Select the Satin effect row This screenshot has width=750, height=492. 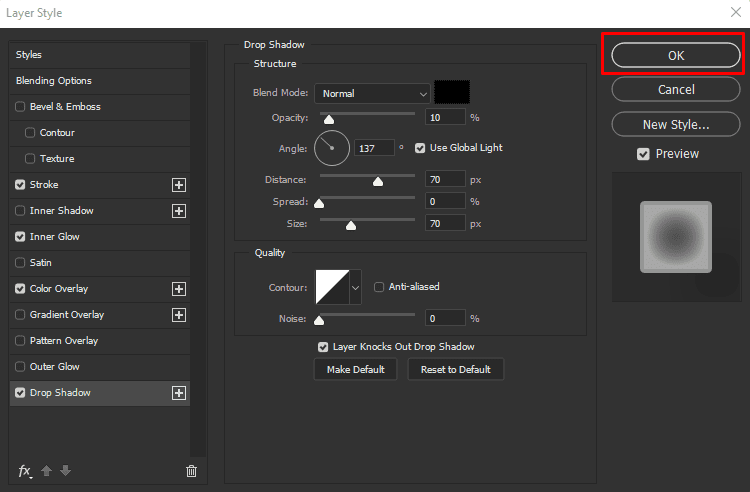coord(100,263)
